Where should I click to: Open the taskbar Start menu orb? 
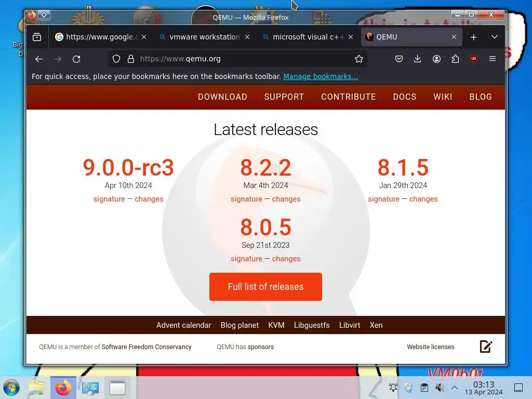pos(11,388)
